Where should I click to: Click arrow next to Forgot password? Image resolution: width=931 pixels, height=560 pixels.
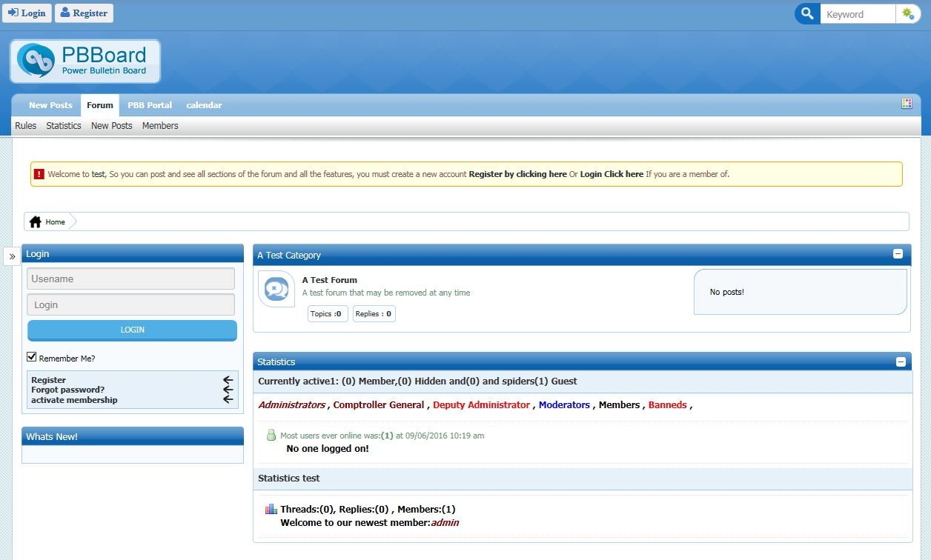tap(228, 390)
